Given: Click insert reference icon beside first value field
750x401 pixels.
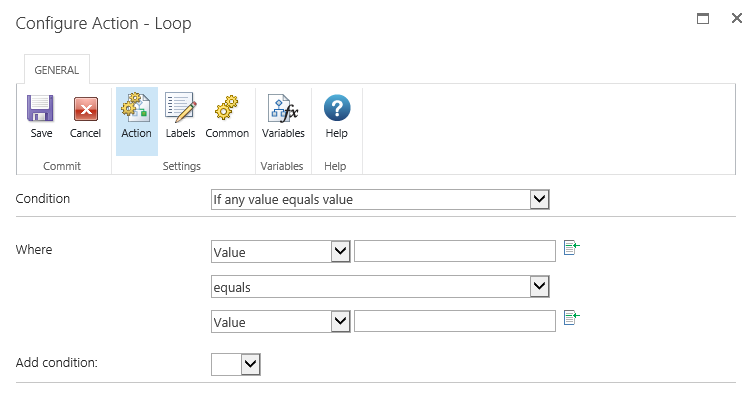Looking at the screenshot, I should pos(572,249).
